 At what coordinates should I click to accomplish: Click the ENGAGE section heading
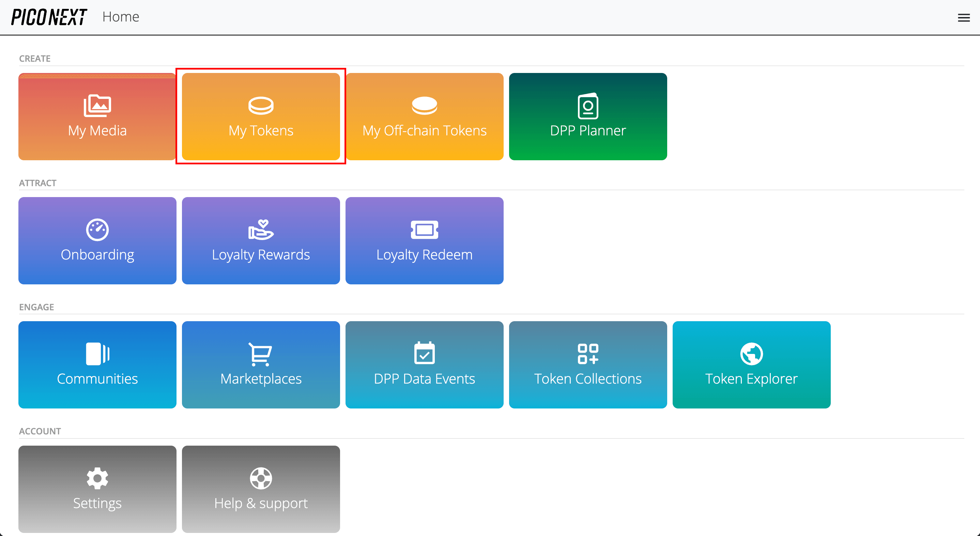pyautogui.click(x=36, y=307)
